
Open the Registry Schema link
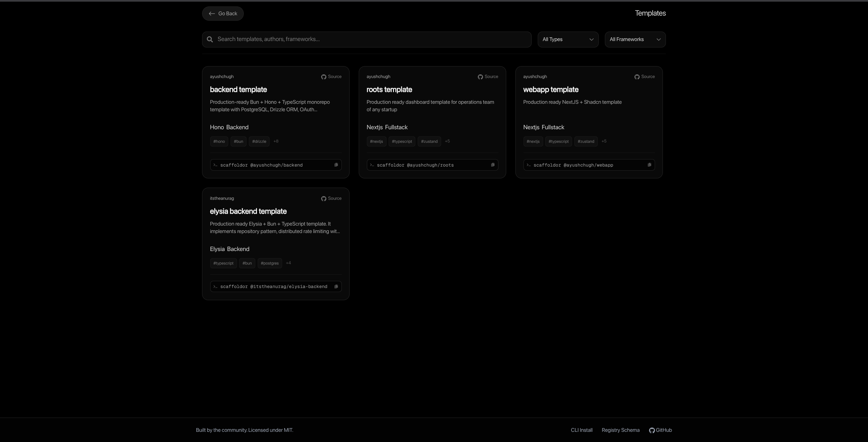620,430
